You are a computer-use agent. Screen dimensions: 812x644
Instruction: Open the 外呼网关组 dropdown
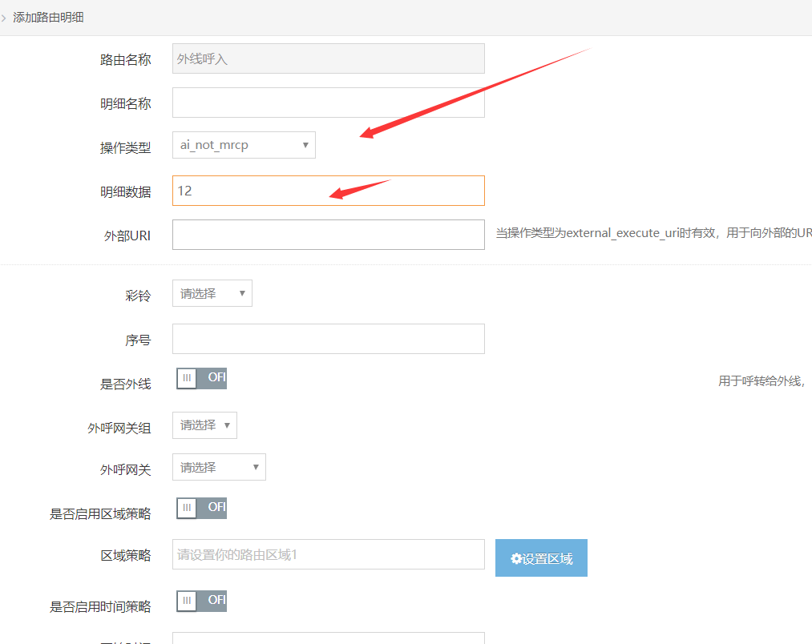pyautogui.click(x=204, y=425)
